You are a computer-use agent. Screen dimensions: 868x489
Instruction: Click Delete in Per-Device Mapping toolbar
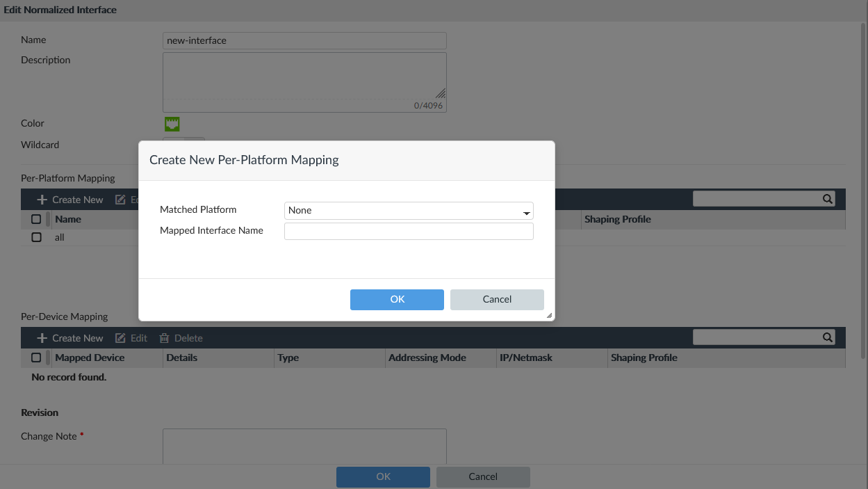point(181,338)
